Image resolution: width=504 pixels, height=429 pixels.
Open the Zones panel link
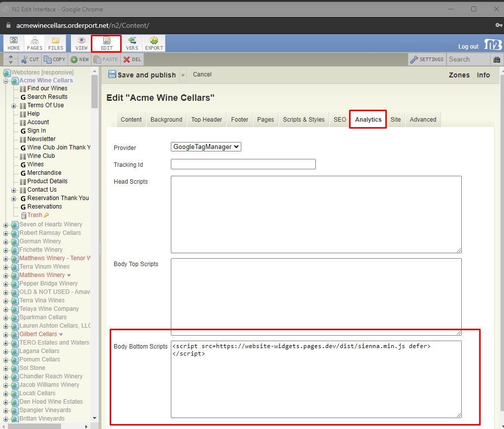point(459,75)
